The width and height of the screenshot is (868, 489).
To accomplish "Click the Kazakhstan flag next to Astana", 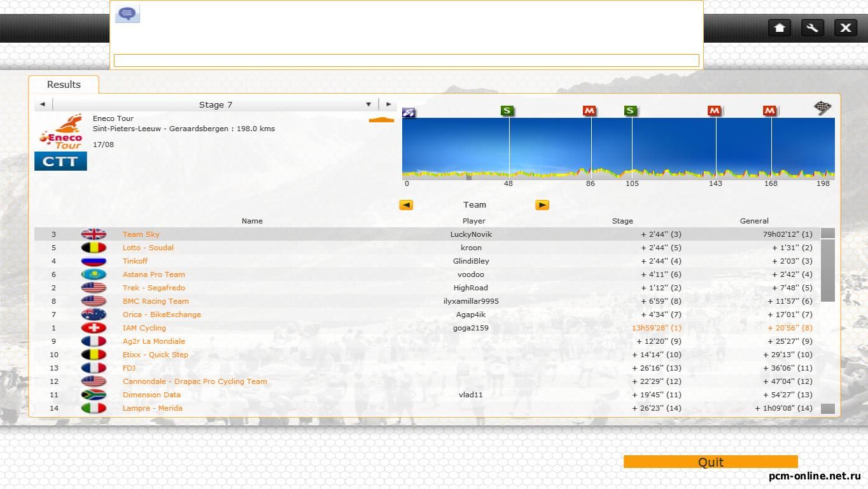I will point(94,274).
